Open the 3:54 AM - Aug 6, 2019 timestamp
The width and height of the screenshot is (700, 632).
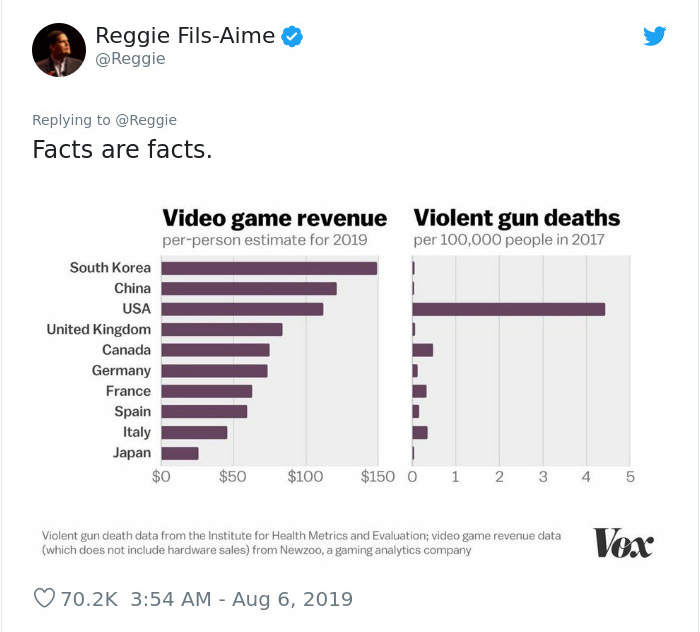(241, 599)
